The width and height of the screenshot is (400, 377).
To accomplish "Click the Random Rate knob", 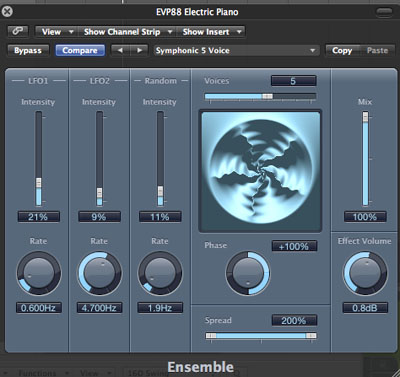I will [160, 274].
